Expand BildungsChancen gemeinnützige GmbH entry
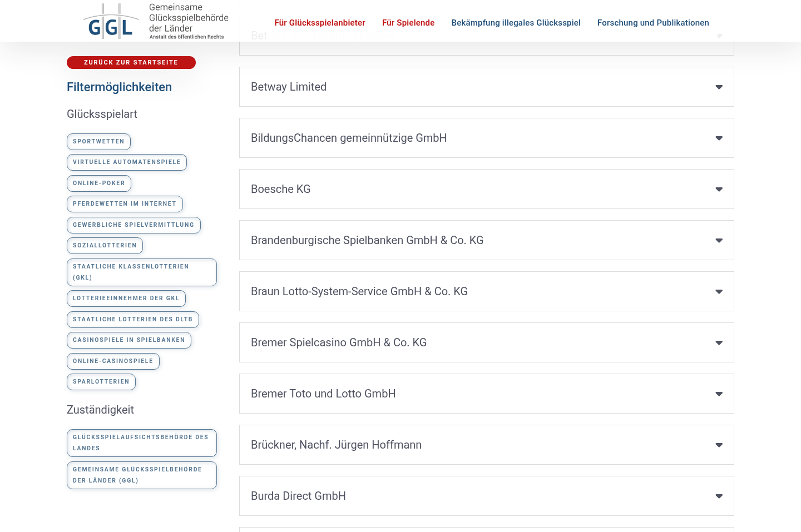This screenshot has width=801, height=532. pyautogui.click(x=487, y=138)
